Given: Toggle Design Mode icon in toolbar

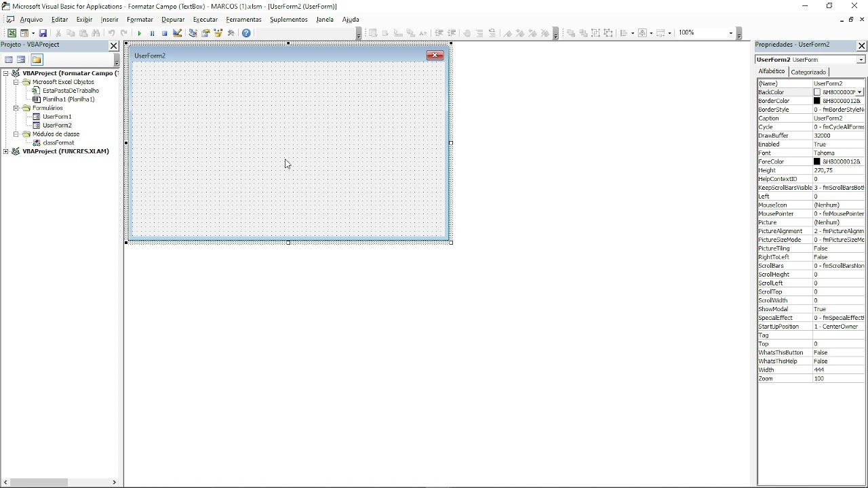Looking at the screenshot, I should (177, 33).
